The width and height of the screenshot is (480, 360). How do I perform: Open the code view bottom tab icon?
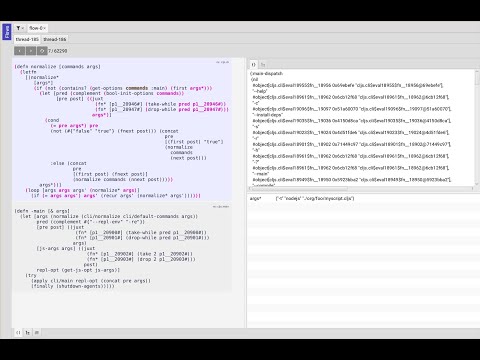point(18,332)
